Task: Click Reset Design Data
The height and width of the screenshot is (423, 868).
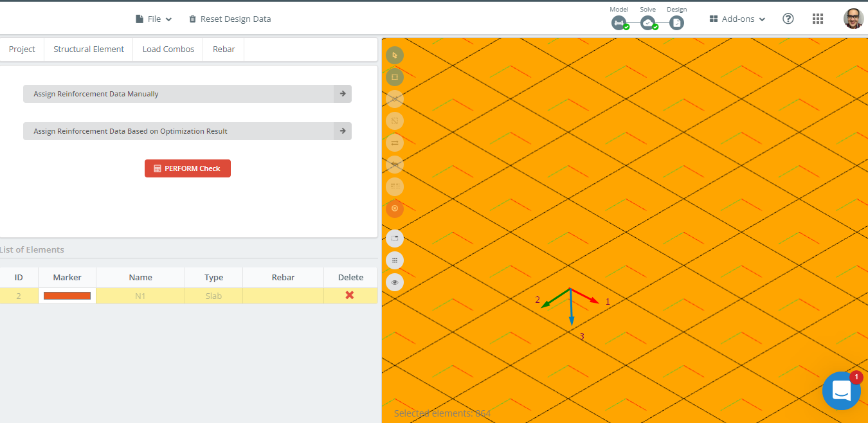Action: pyautogui.click(x=230, y=19)
